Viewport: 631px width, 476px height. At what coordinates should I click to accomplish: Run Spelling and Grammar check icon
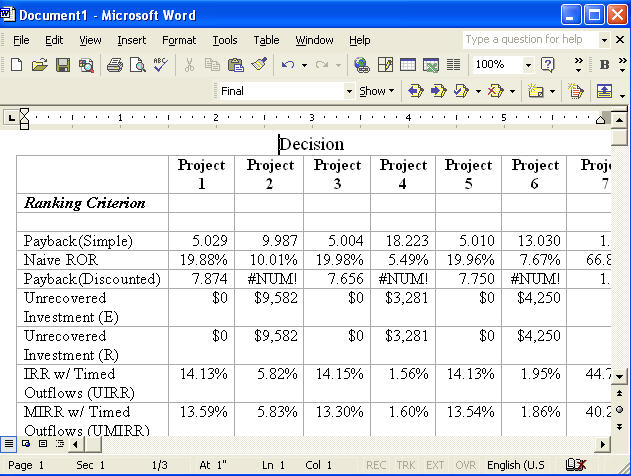160,65
